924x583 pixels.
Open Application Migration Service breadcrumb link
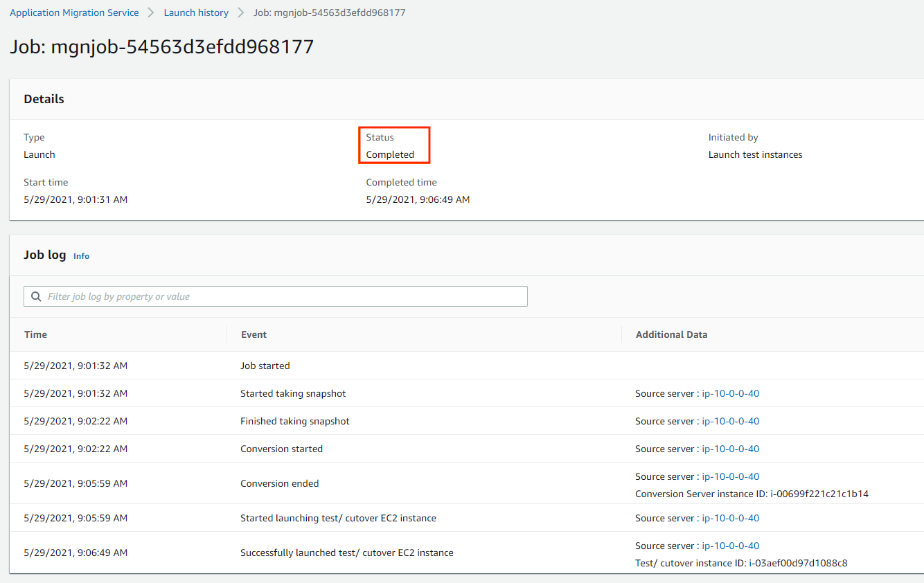coord(74,12)
